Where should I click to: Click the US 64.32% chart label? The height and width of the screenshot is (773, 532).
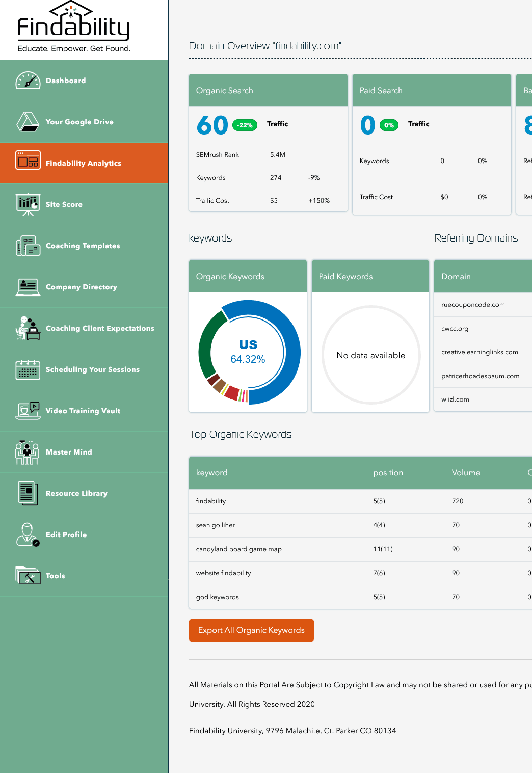[248, 352]
